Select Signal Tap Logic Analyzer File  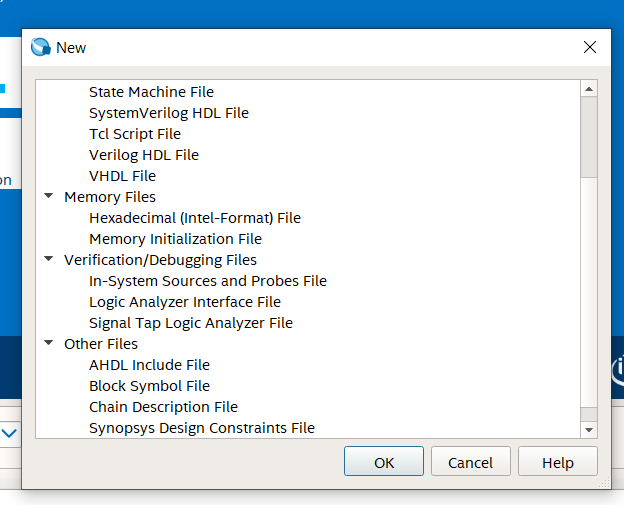[190, 323]
